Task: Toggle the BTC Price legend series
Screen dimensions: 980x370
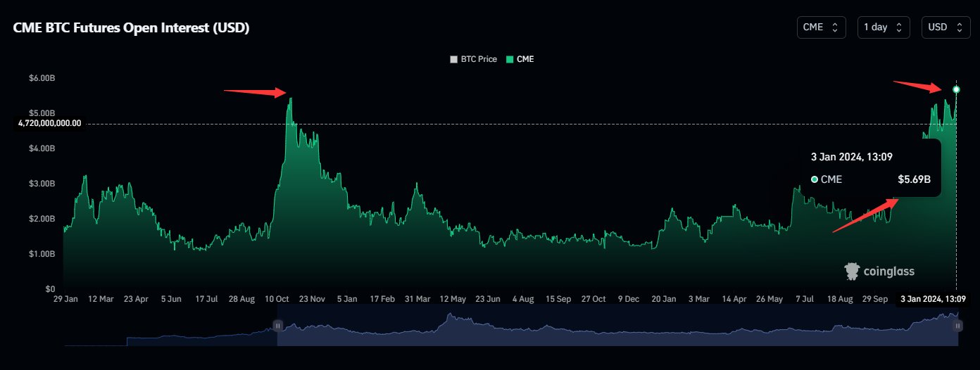Action: (x=473, y=60)
